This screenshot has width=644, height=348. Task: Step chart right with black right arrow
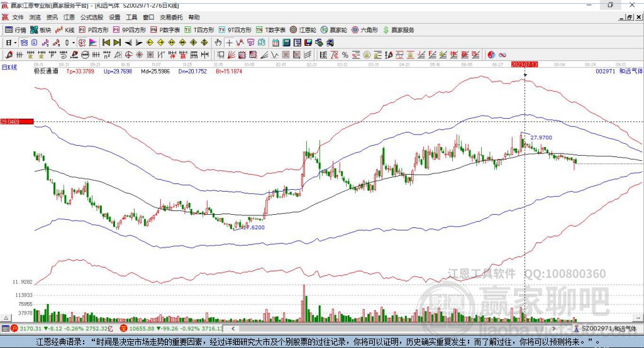coord(139,43)
